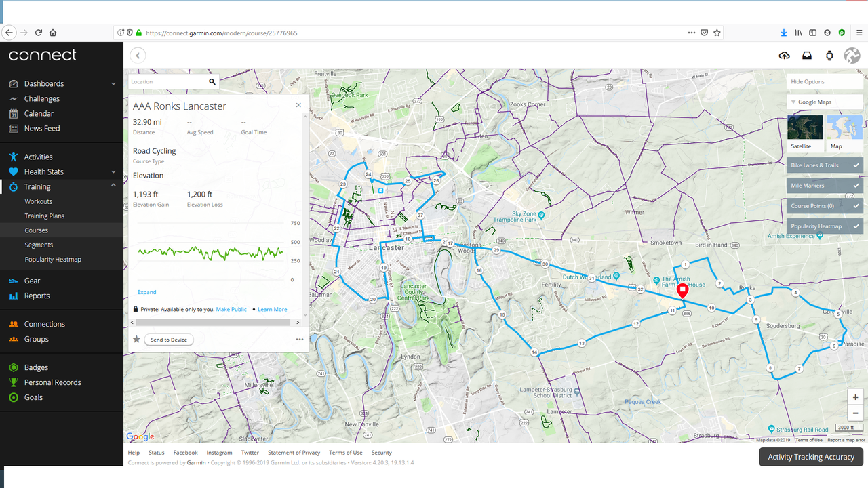Click the back arrow circle button

click(x=138, y=56)
